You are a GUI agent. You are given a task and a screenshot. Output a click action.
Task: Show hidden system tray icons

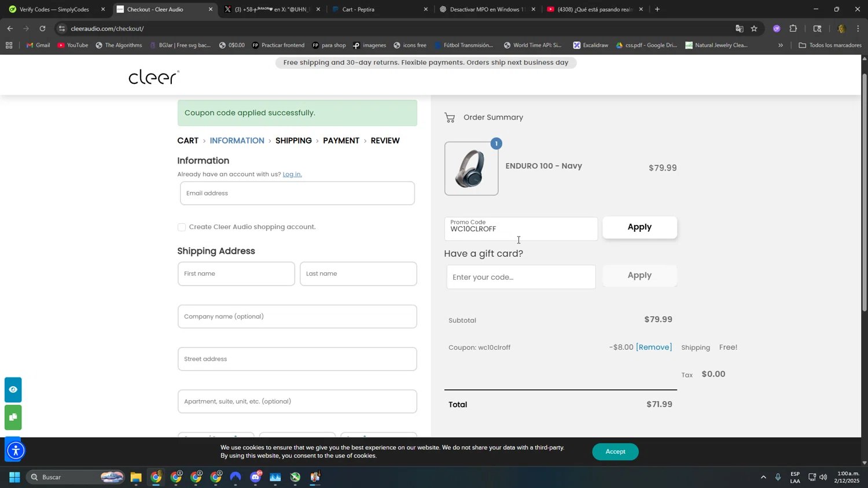pos(763,477)
